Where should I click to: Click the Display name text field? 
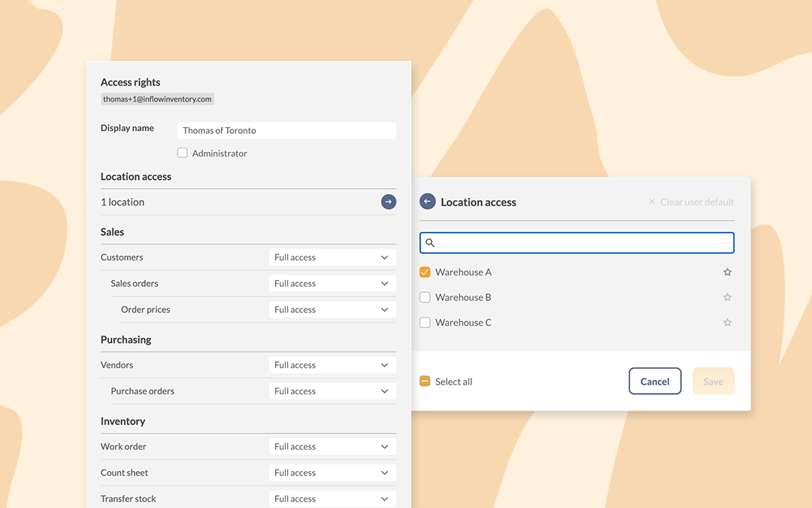pos(286,130)
